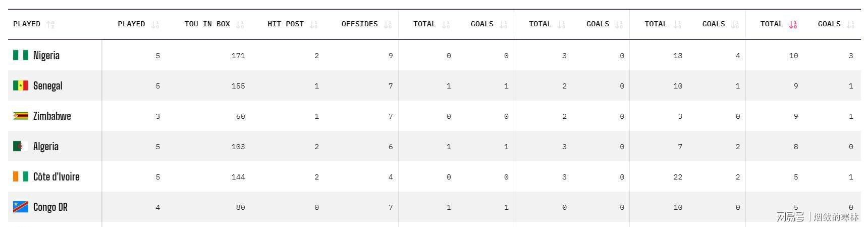Click the OFFSIDES header text

point(359,24)
